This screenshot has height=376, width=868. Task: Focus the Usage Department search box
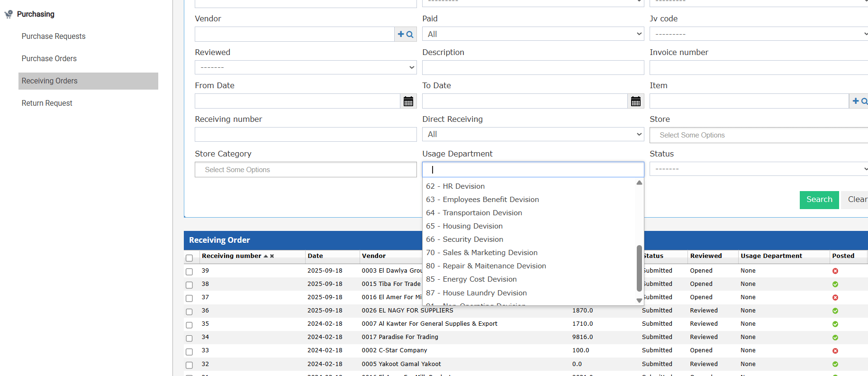point(533,170)
